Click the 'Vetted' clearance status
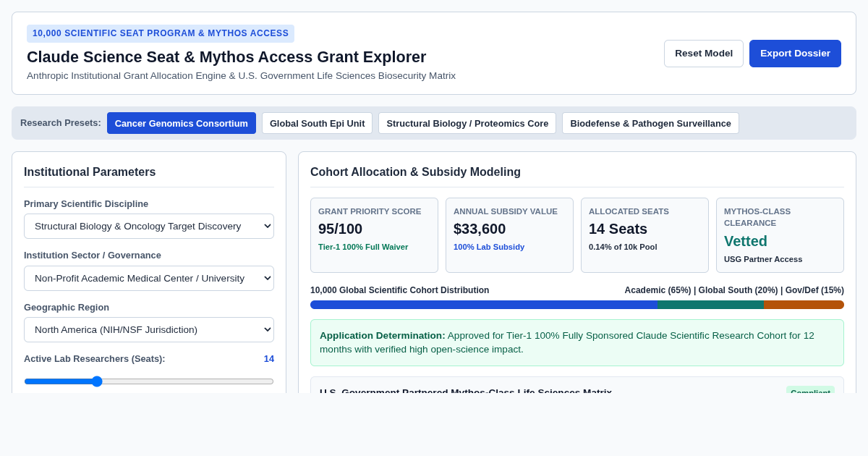The width and height of the screenshot is (868, 456). 746,241
